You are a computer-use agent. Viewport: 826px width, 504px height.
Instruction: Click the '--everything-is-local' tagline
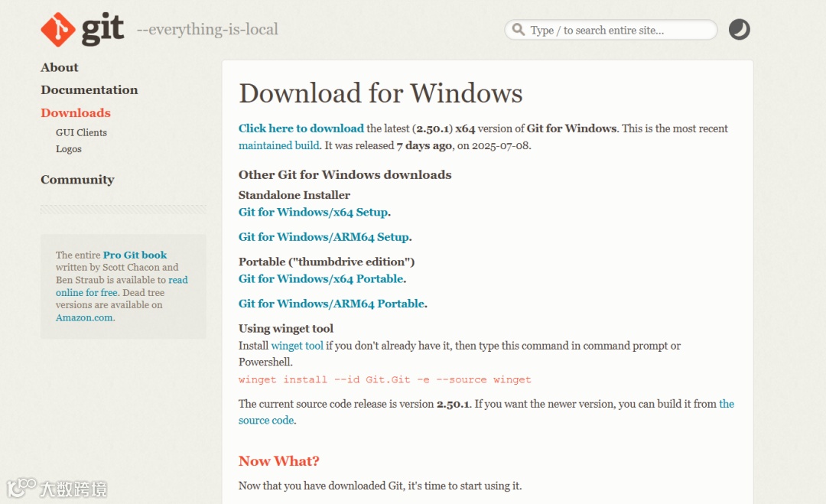(207, 30)
